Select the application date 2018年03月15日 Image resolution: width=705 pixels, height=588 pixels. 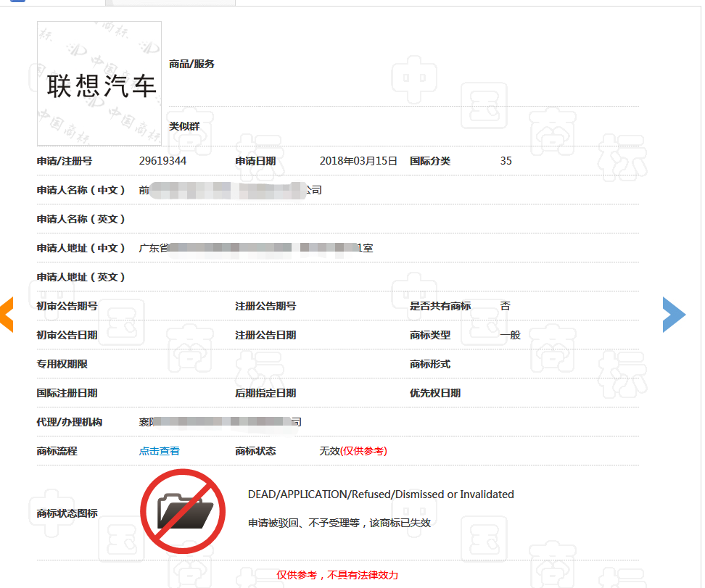point(358,161)
